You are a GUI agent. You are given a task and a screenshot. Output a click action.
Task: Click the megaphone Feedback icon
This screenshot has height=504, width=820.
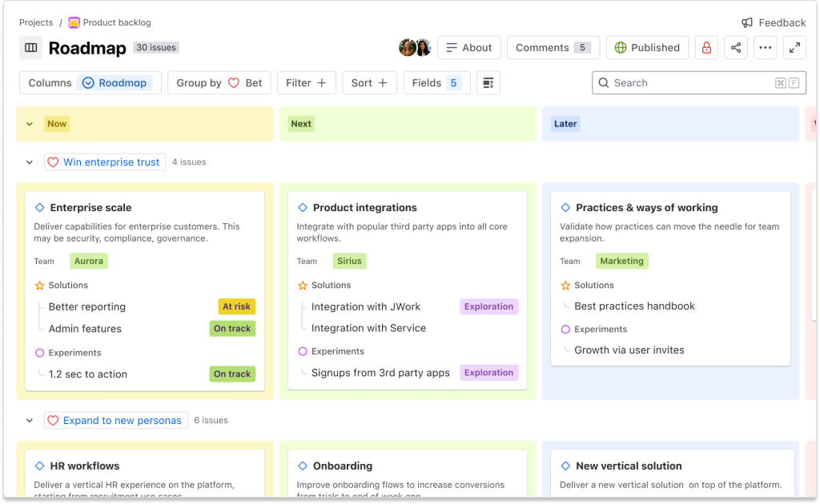(x=746, y=22)
